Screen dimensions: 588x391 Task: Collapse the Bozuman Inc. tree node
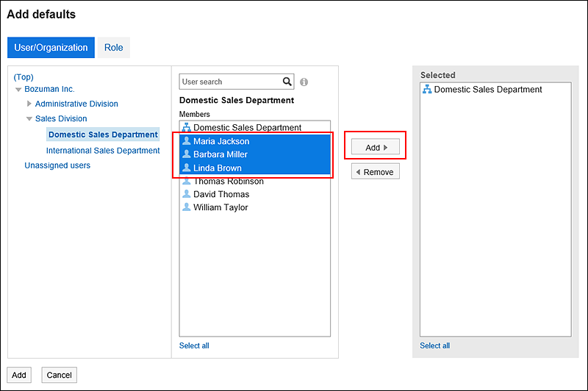coord(18,90)
